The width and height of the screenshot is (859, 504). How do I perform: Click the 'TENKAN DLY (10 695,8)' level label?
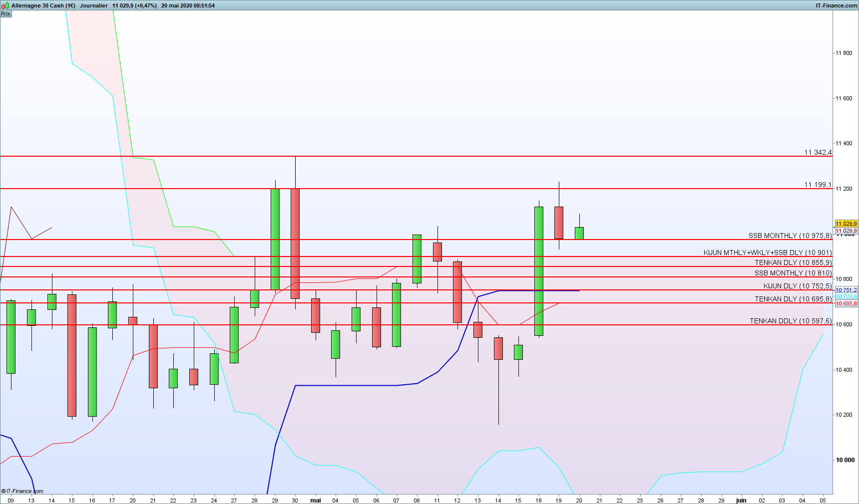[x=793, y=299]
